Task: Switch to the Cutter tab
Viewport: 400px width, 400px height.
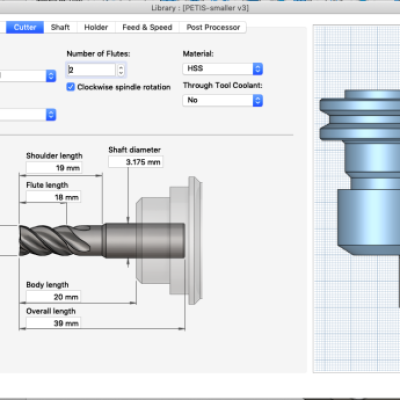Action: pos(25,27)
